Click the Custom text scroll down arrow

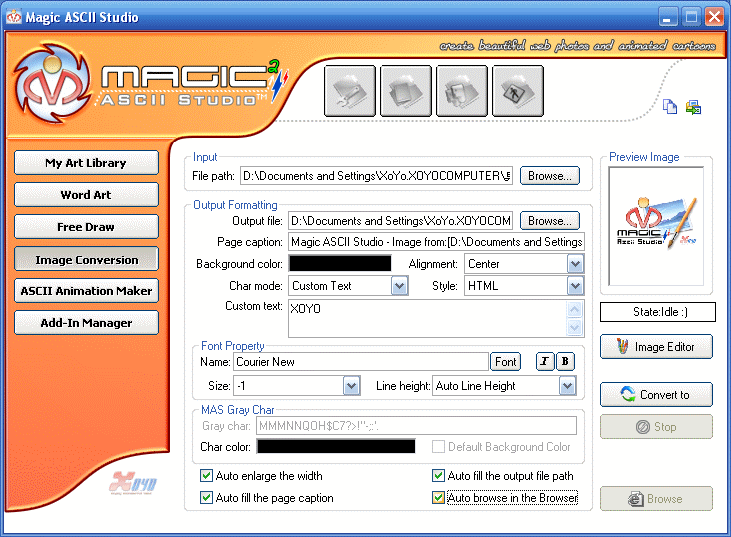point(574,328)
